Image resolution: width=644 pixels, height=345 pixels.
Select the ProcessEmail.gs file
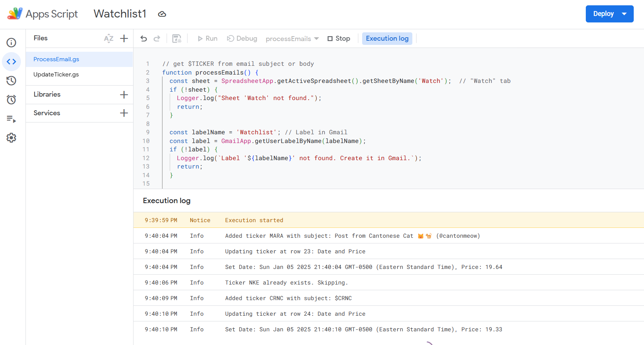[56, 59]
